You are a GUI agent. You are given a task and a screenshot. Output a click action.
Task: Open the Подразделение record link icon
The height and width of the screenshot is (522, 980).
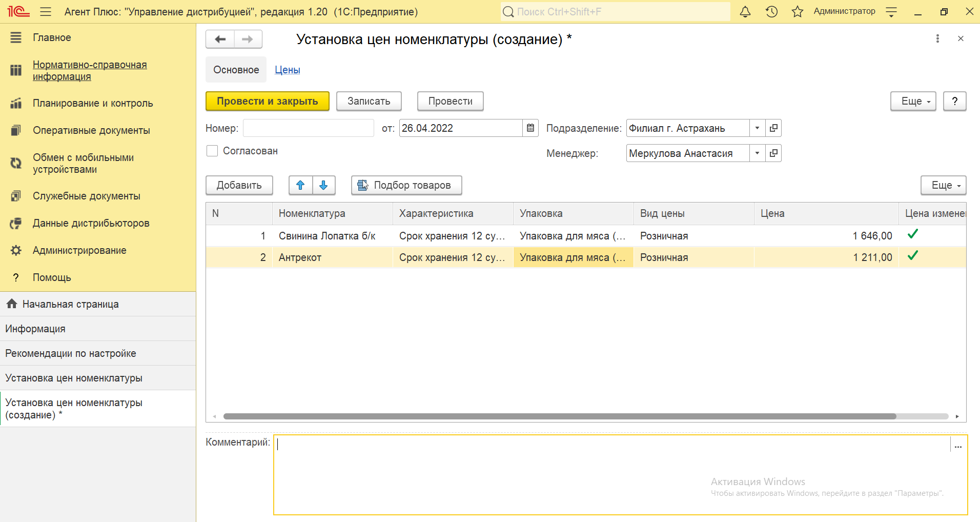coord(773,128)
